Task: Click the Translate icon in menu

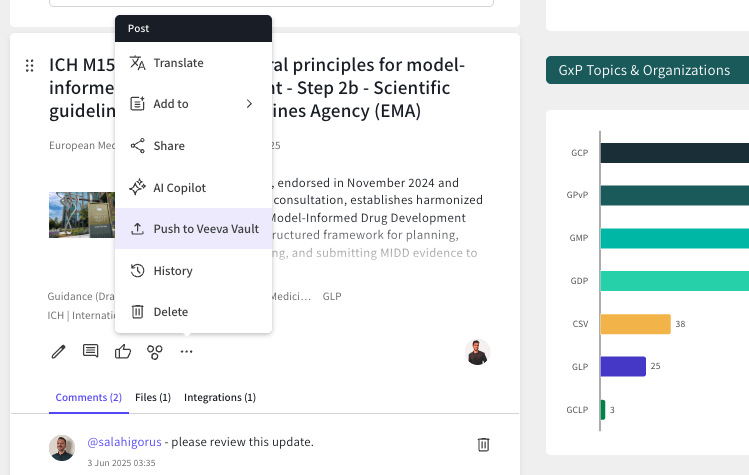Action: 138,63
